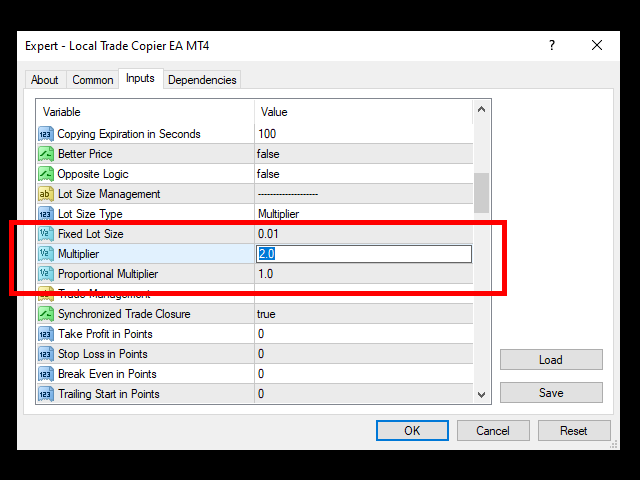Select the Lot Size Type value Multiplier
This screenshot has height=480, width=640.
pos(278,214)
